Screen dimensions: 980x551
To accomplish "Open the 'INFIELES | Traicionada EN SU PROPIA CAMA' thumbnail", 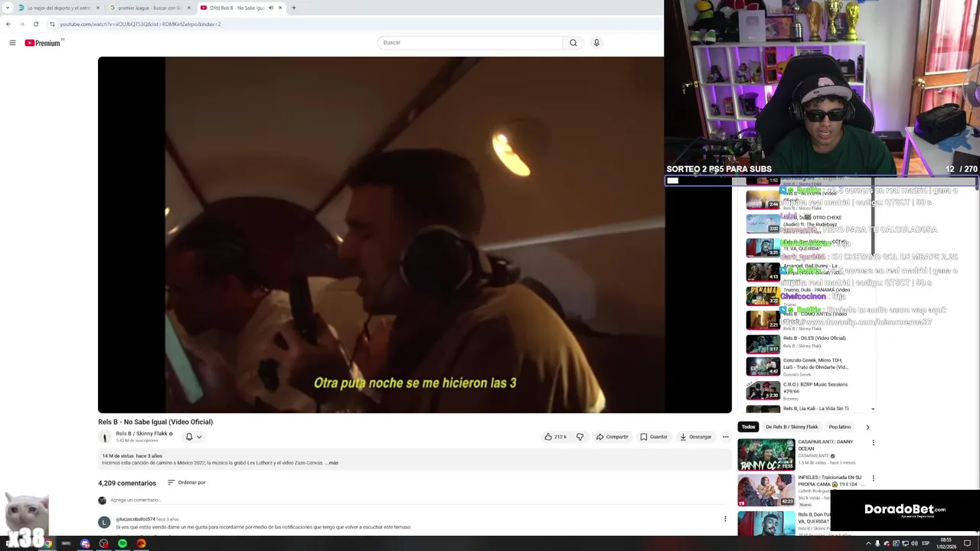I will pyautogui.click(x=766, y=491).
